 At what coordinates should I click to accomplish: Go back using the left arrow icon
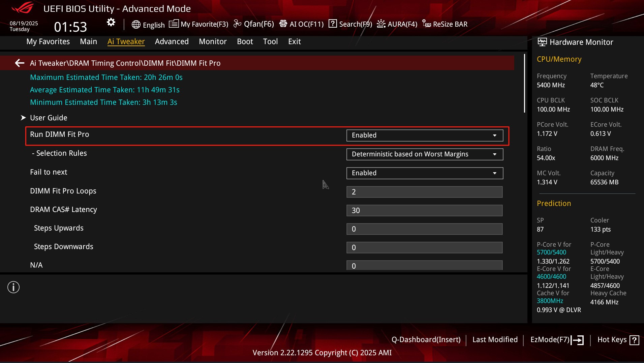tap(20, 63)
